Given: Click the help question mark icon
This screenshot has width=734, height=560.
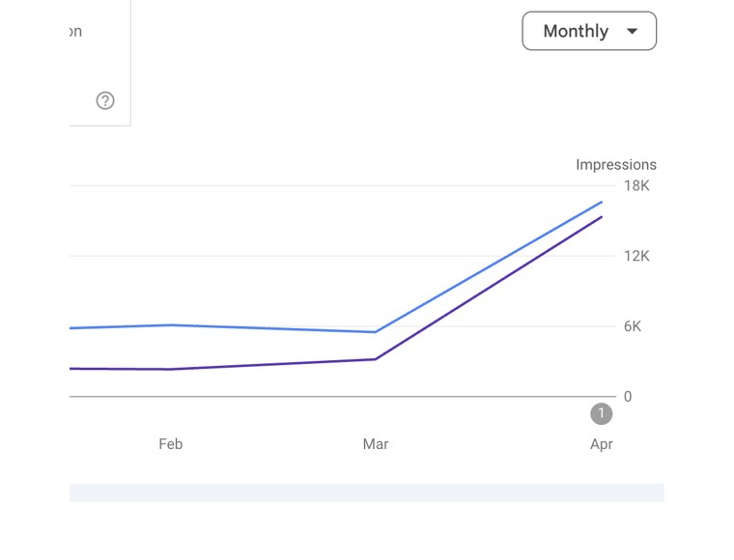Looking at the screenshot, I should (x=105, y=100).
